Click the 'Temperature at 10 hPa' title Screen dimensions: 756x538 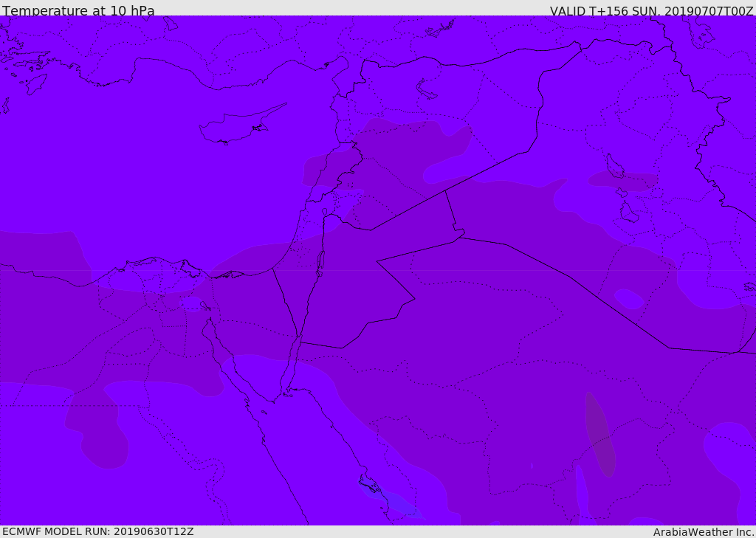pyautogui.click(x=78, y=10)
